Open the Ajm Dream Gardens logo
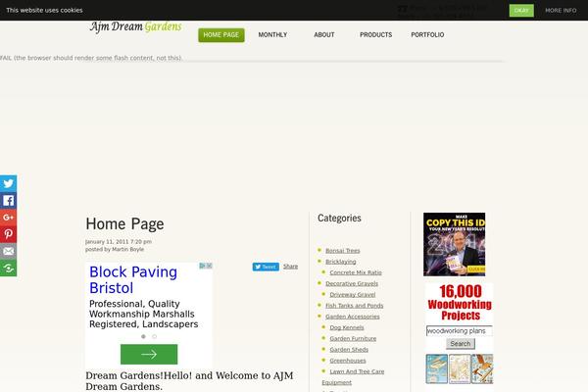This screenshot has height=392, width=588. [x=136, y=26]
